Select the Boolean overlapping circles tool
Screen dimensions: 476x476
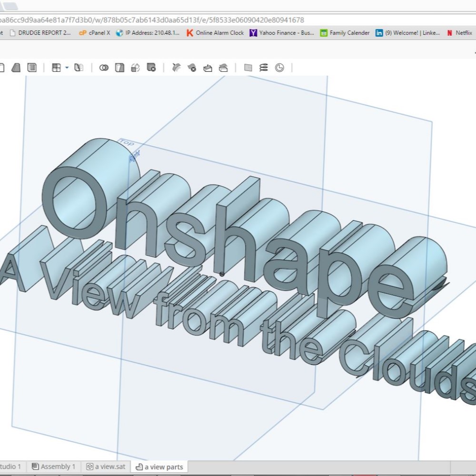point(104,68)
